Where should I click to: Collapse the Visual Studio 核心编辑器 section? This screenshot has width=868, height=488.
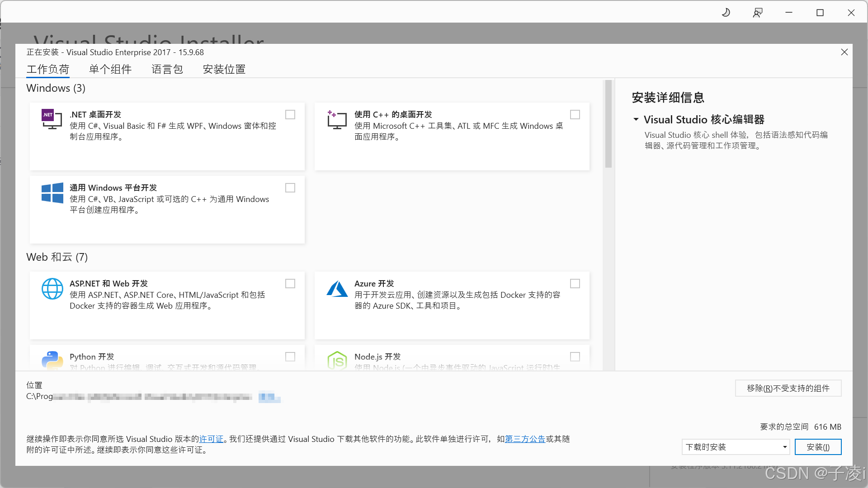[636, 120]
